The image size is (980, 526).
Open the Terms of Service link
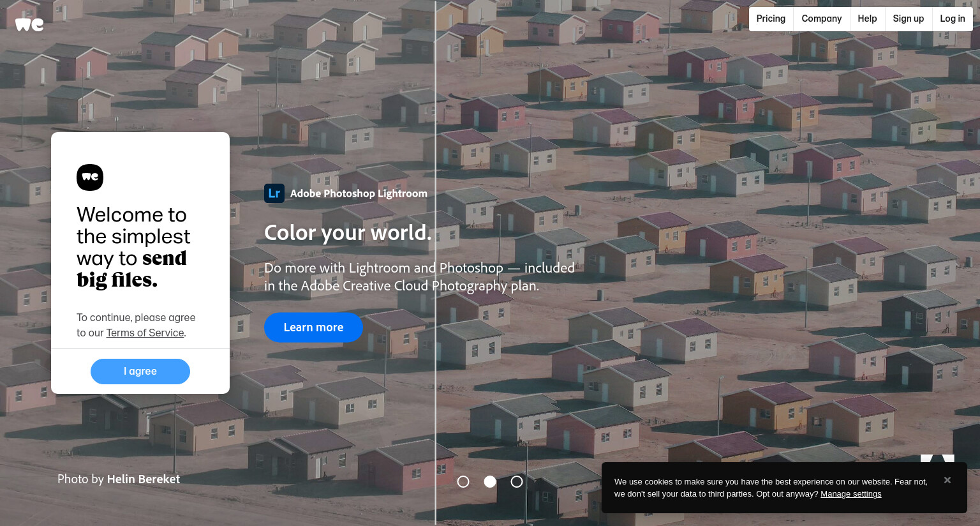tap(145, 333)
